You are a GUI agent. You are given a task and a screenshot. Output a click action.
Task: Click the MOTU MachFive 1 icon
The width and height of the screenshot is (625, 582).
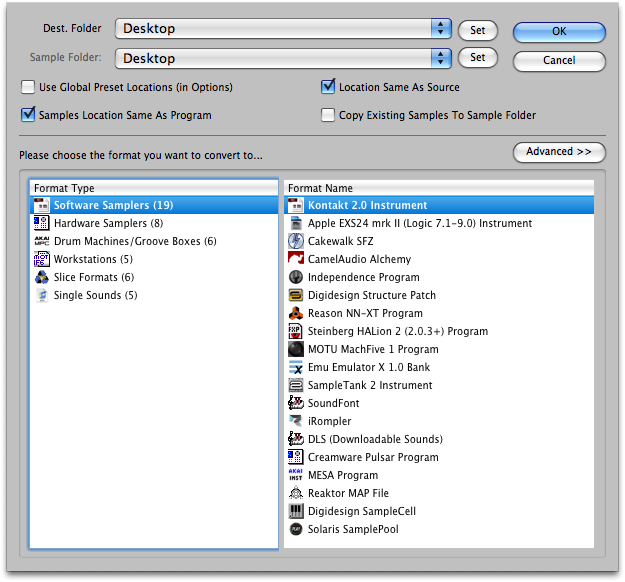pos(296,349)
